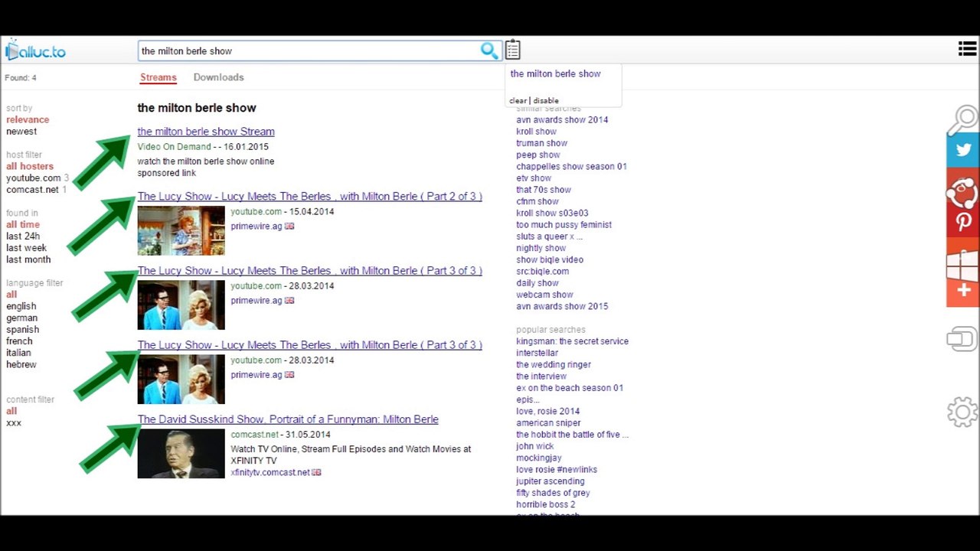Sort results by relevance
980x551 pixels.
tap(28, 119)
